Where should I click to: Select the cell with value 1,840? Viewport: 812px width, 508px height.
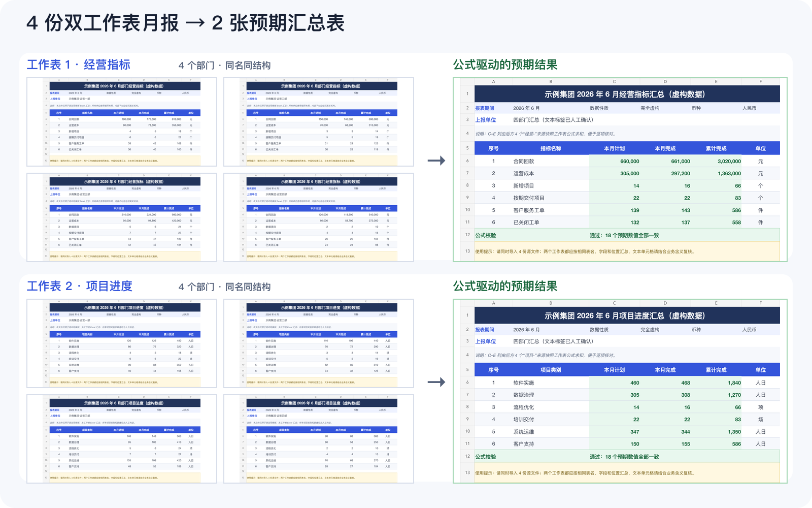(716, 383)
